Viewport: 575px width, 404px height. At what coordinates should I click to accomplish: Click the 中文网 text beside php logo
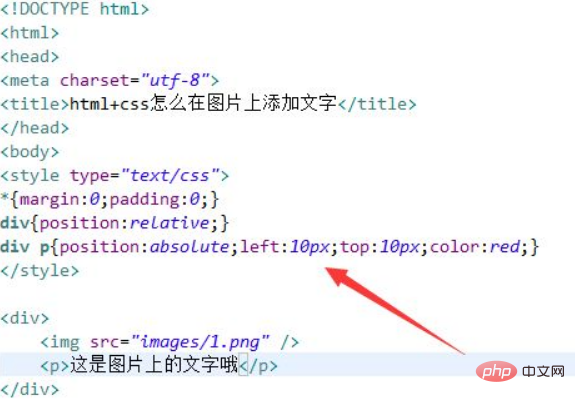click(x=543, y=371)
